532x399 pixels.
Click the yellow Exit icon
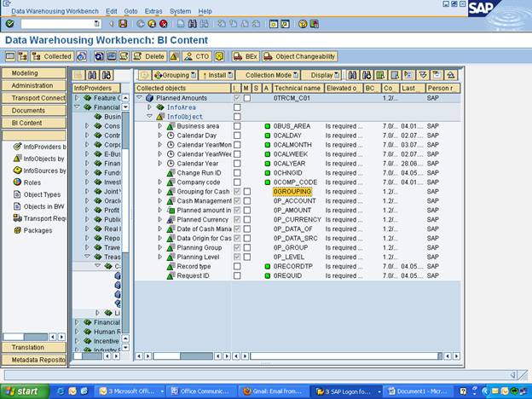point(152,24)
